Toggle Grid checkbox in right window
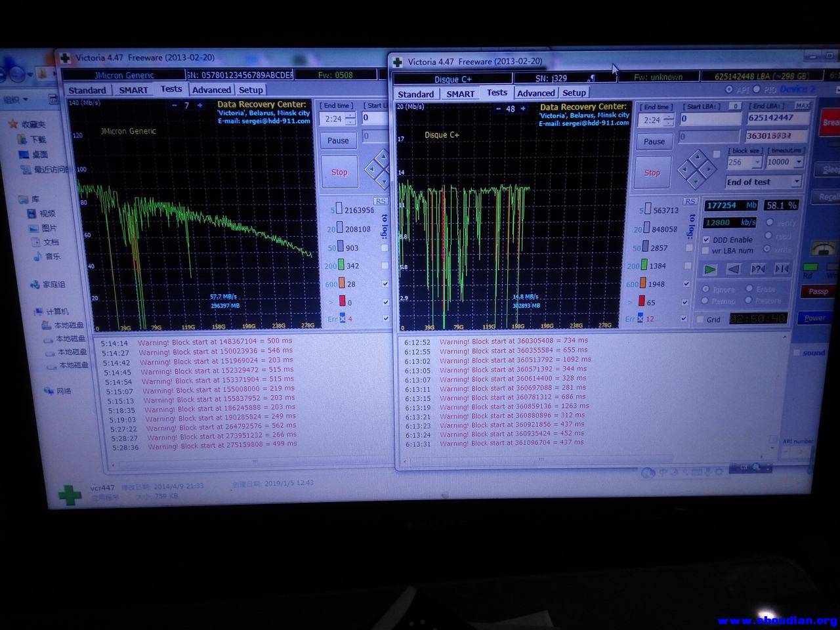Image resolution: width=840 pixels, height=630 pixels. (x=700, y=320)
